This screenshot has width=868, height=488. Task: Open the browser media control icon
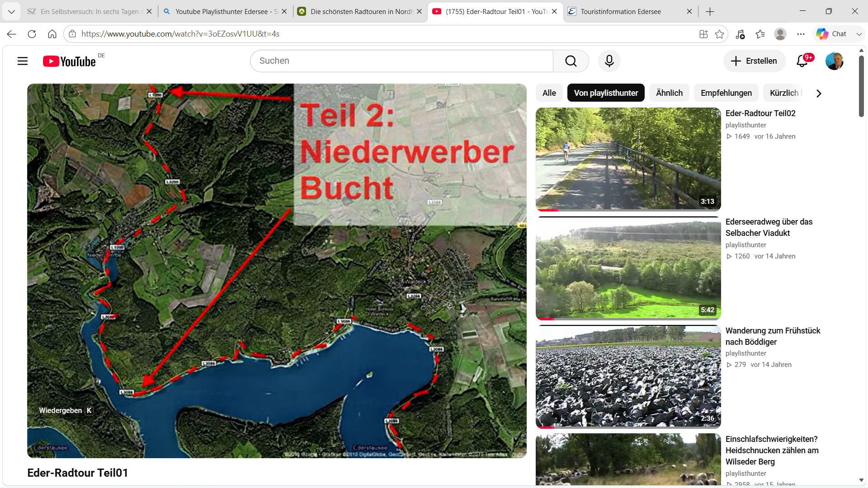740,34
